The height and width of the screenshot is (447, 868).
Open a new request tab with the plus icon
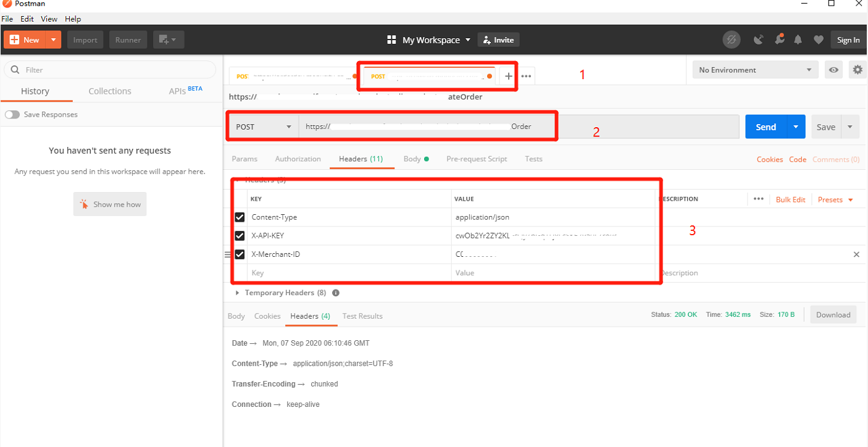point(508,75)
